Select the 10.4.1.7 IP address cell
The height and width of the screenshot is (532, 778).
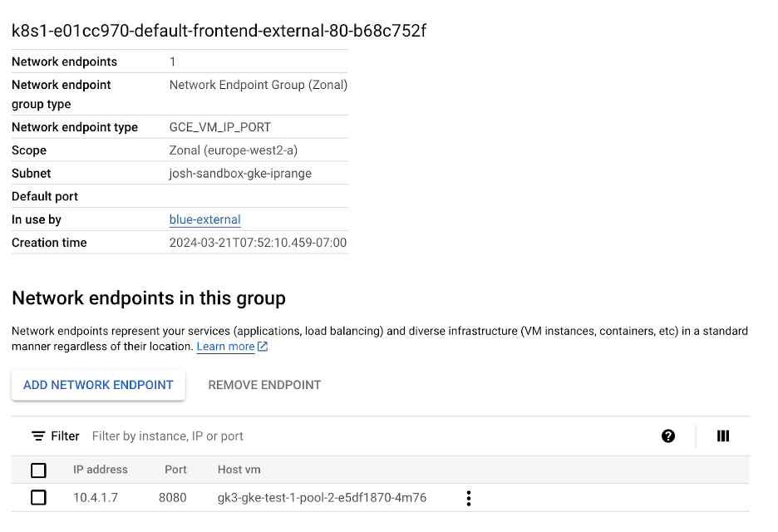click(x=94, y=498)
